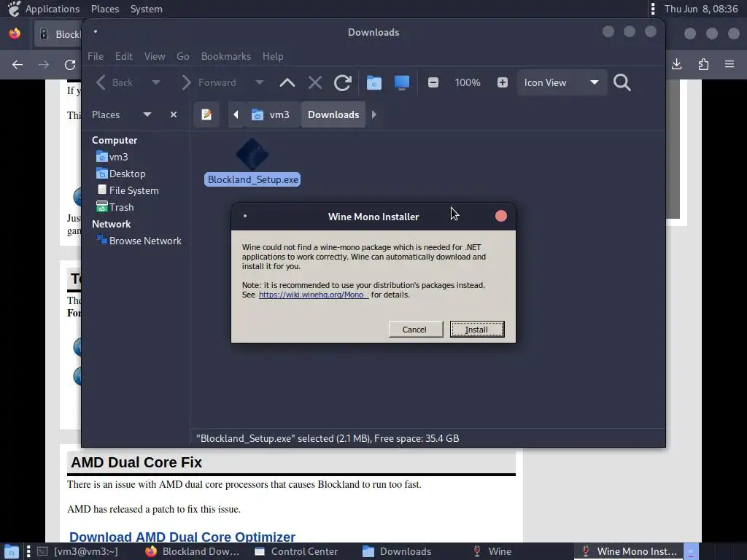The width and height of the screenshot is (747, 560).
Task: Expand the Forward history dropdown arrow
Action: [259, 82]
